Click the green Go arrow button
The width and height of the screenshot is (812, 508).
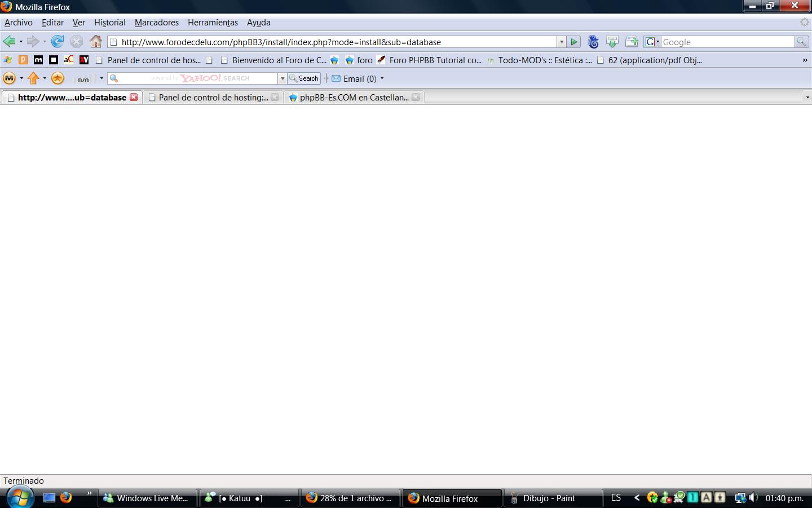[574, 42]
